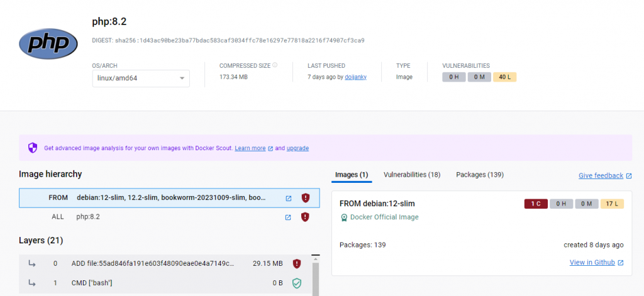Click Docker Official Image badge icon

pos(344,217)
